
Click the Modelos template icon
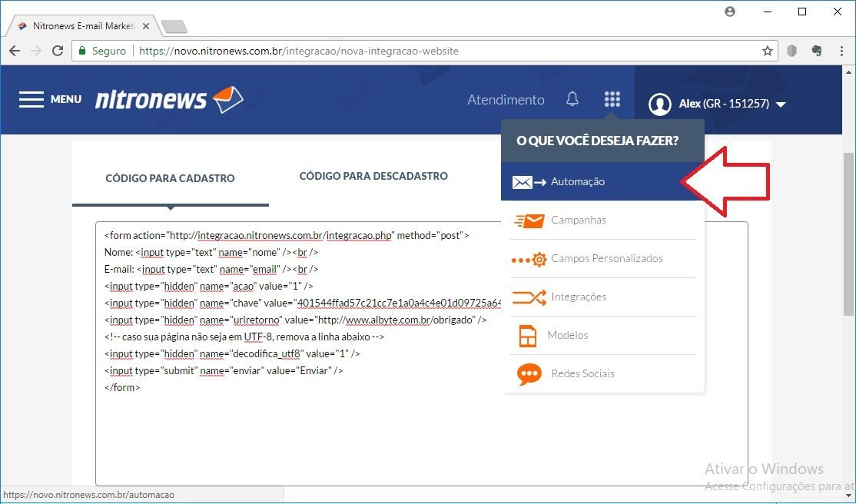[x=527, y=336]
